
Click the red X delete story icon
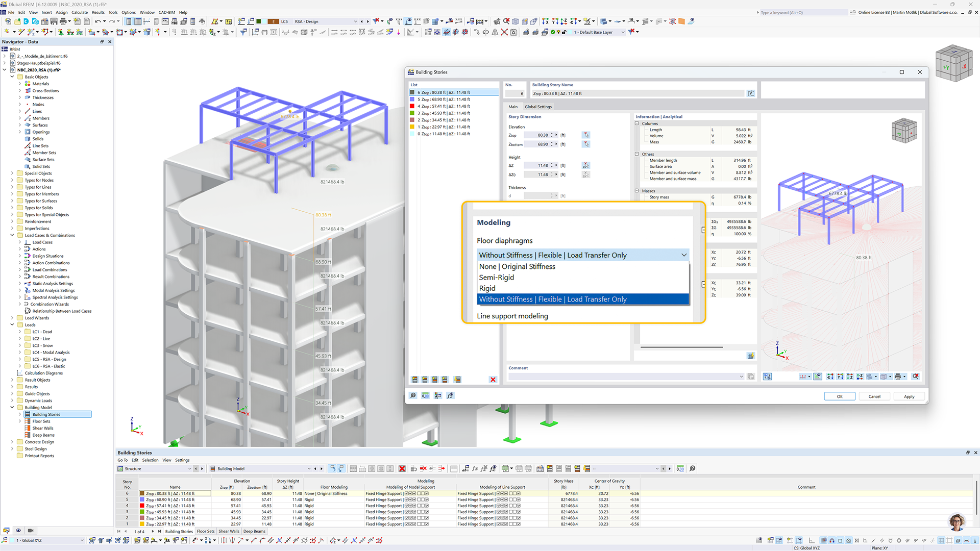(x=493, y=380)
